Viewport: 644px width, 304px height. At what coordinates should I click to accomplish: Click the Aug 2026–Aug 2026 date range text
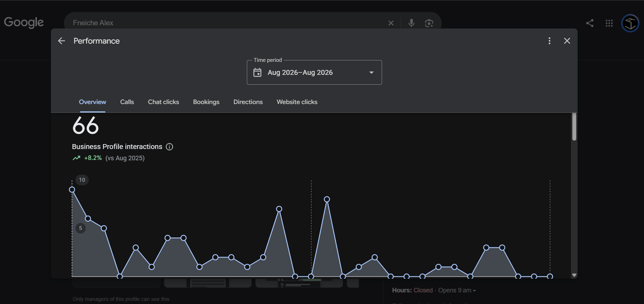300,72
